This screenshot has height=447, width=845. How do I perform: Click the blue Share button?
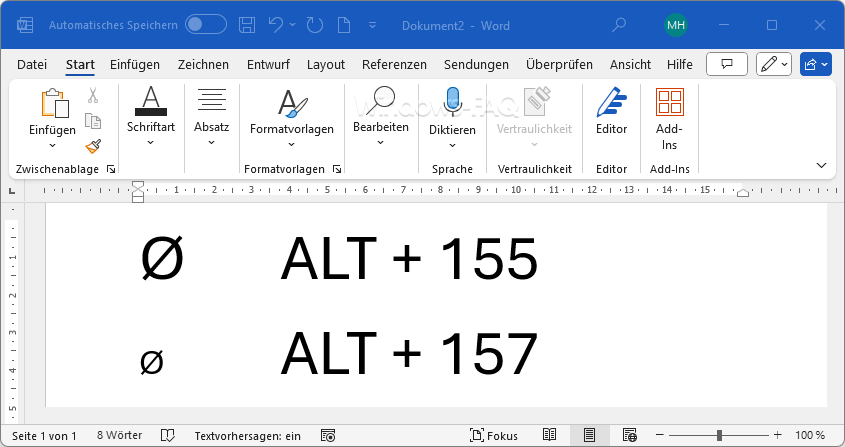click(816, 64)
